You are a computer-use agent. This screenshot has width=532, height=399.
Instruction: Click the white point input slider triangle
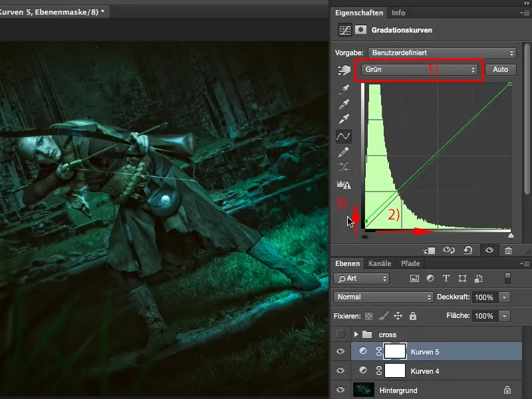(x=511, y=235)
